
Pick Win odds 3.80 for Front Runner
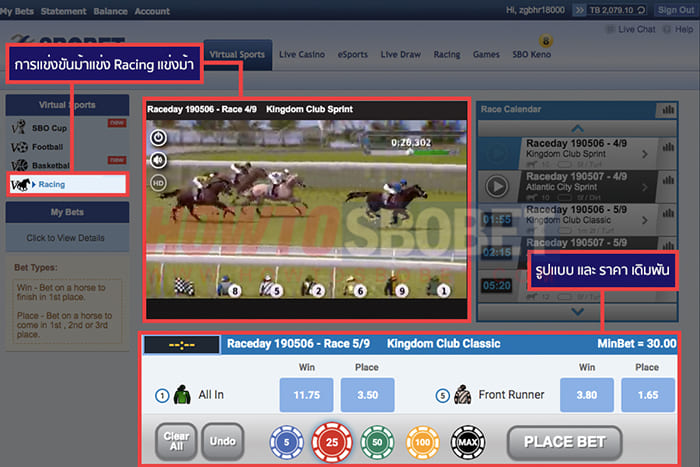pos(587,395)
